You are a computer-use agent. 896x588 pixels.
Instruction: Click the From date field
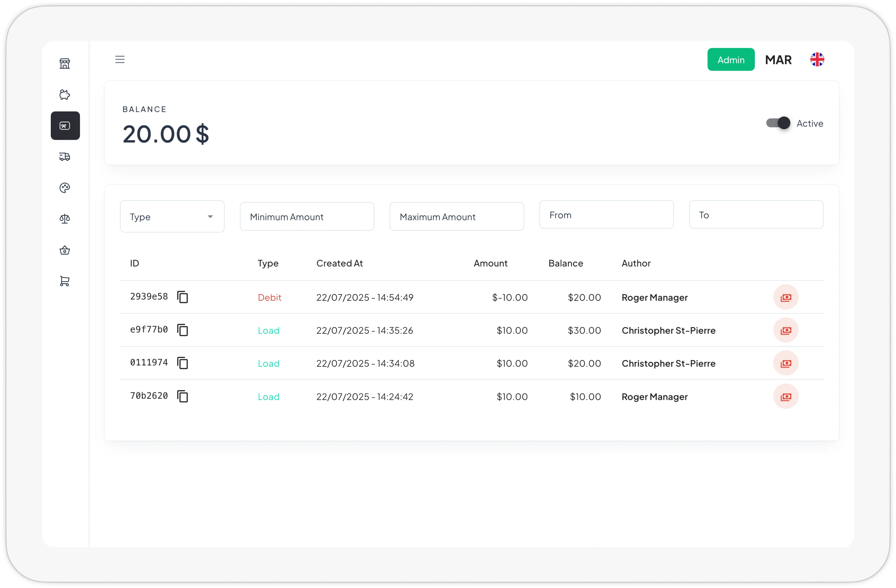coord(606,214)
